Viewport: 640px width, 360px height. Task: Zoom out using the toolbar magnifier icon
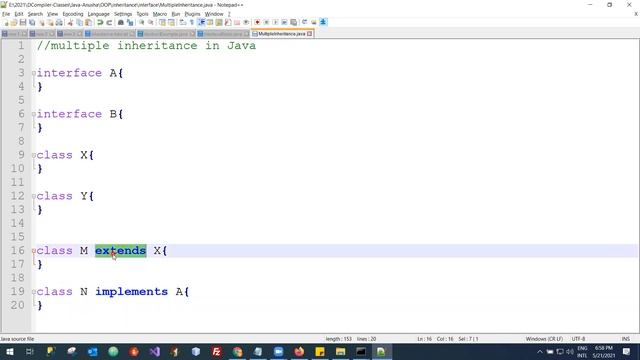151,22
